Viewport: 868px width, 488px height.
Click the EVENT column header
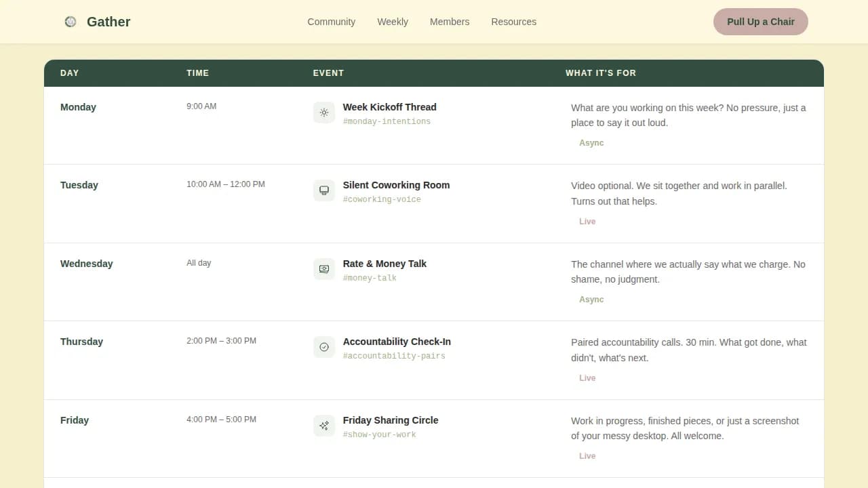[328, 73]
